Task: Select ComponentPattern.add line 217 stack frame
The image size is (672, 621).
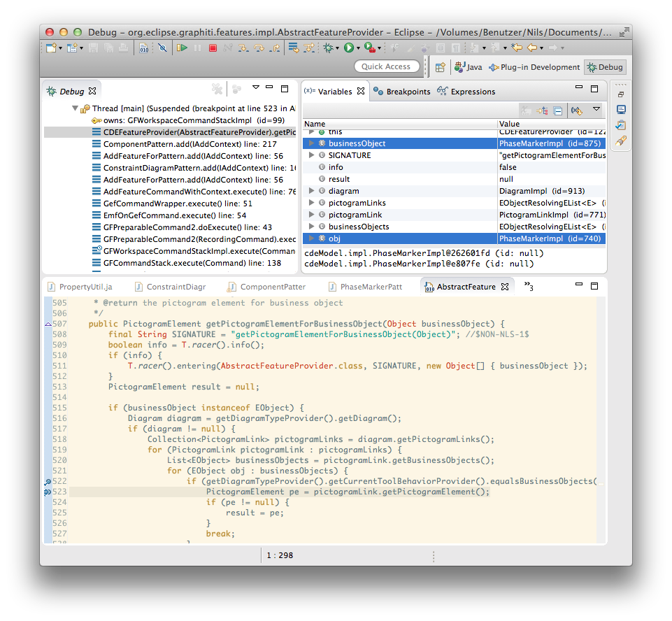Action: click(190, 144)
